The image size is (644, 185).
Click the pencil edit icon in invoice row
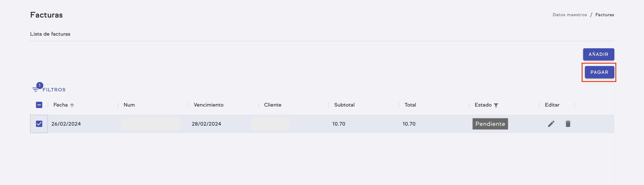pos(551,124)
